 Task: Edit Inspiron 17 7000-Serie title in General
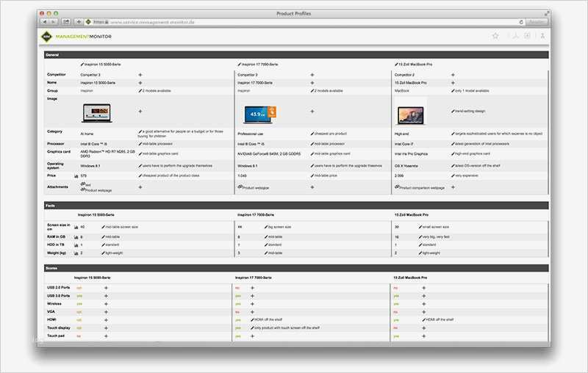coord(240,65)
